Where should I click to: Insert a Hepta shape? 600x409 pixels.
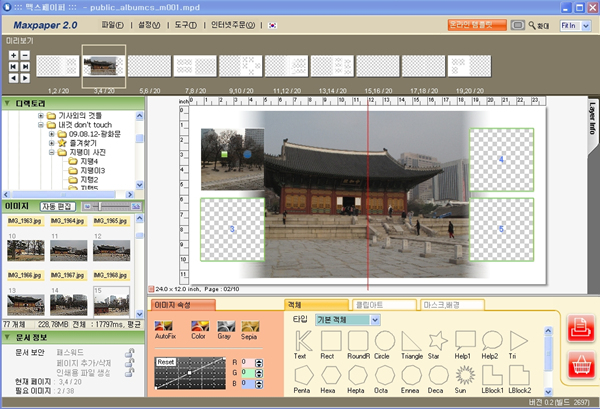tap(357, 379)
